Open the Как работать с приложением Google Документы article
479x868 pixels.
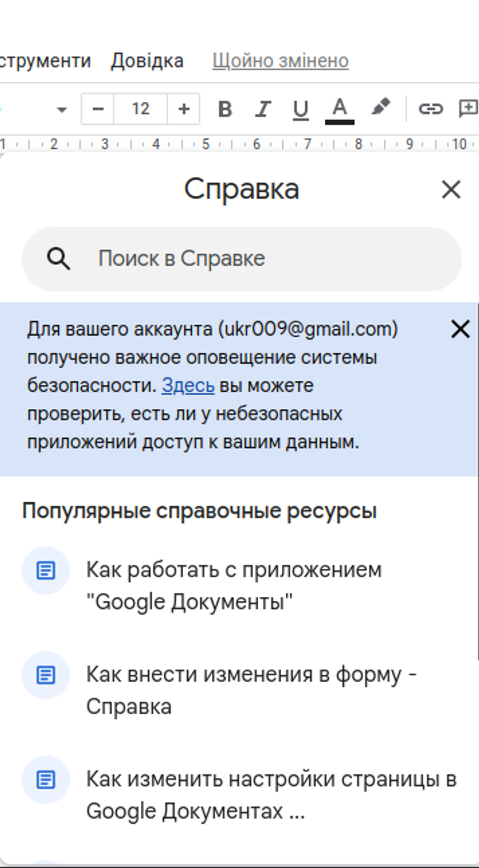tap(234, 585)
